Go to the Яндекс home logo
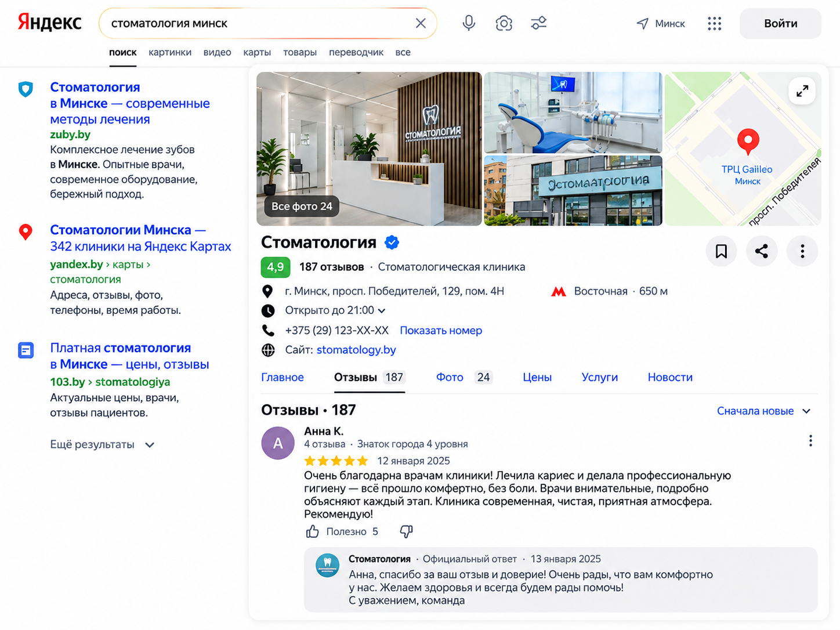Image resolution: width=840 pixels, height=630 pixels. tap(49, 22)
